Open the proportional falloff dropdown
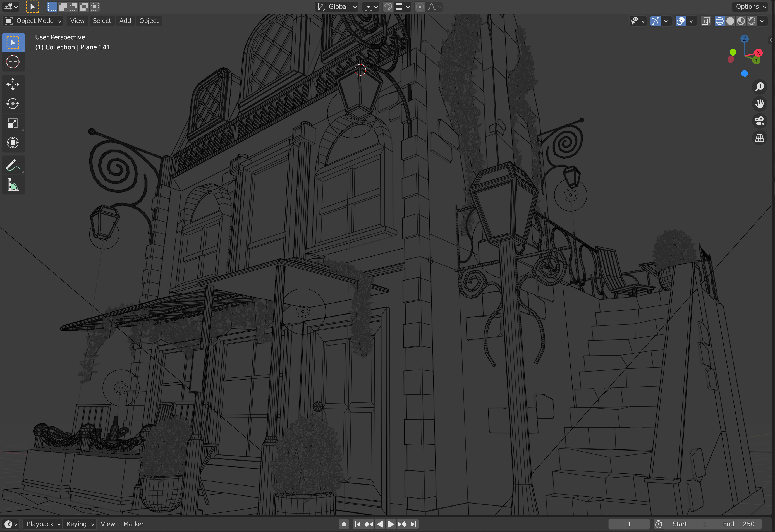The image size is (775, 532). 434,7
